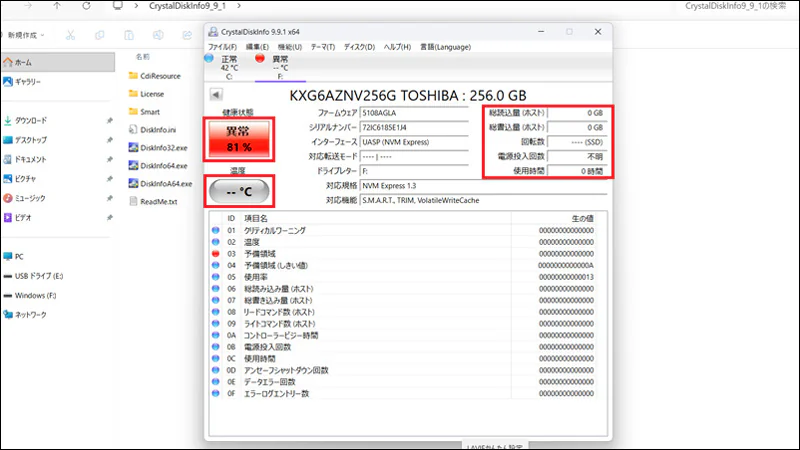
Task: Select DiskInfo64.exe in Explorer
Action: click(158, 166)
